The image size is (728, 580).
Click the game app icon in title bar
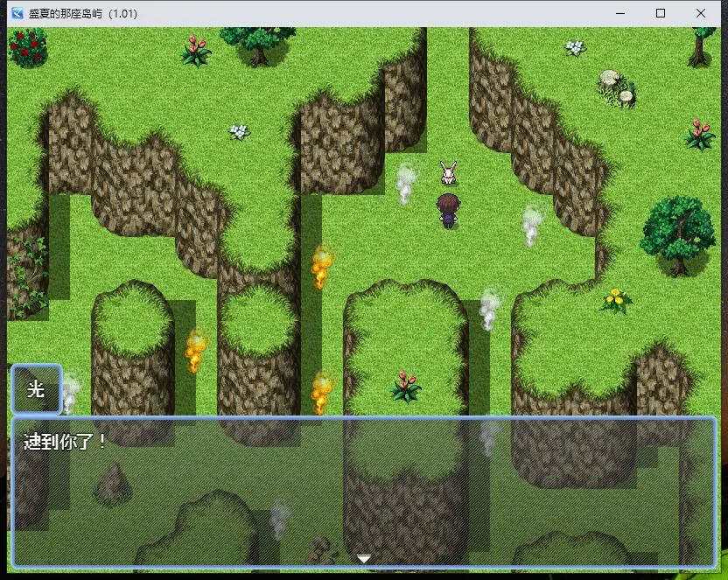(17, 13)
